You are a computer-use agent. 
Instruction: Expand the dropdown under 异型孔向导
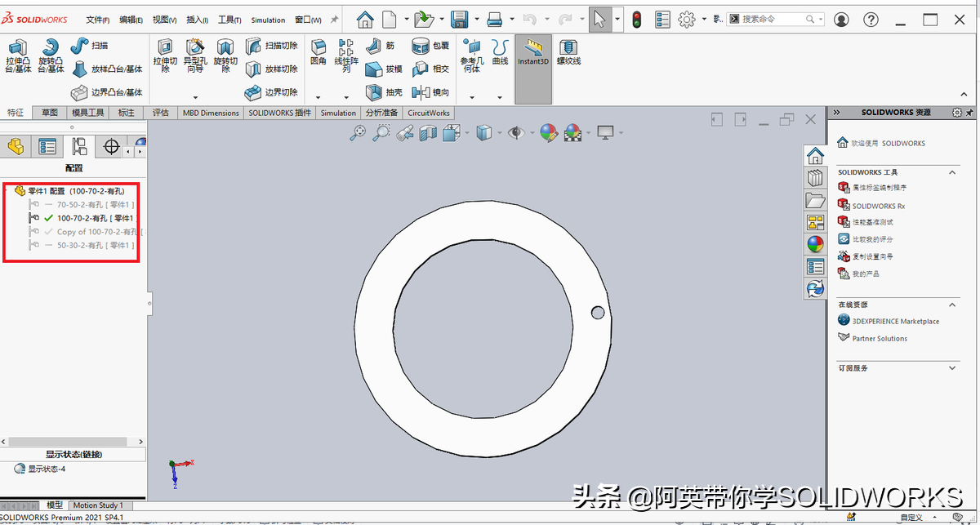[194, 96]
